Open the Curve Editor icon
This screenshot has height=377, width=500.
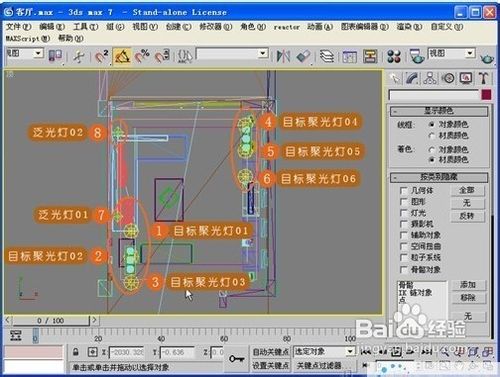[349, 56]
